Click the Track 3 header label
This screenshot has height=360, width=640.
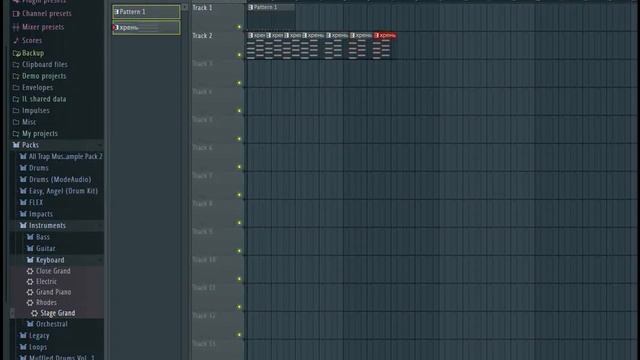(x=202, y=64)
